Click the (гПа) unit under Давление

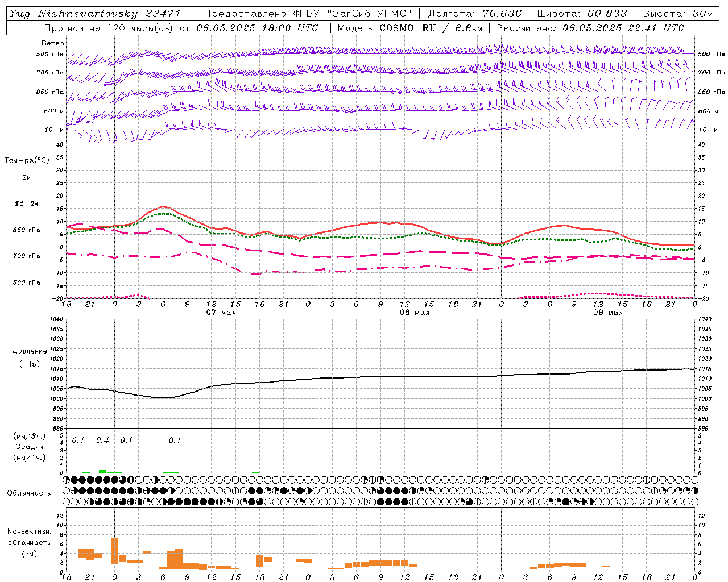pyautogui.click(x=29, y=364)
